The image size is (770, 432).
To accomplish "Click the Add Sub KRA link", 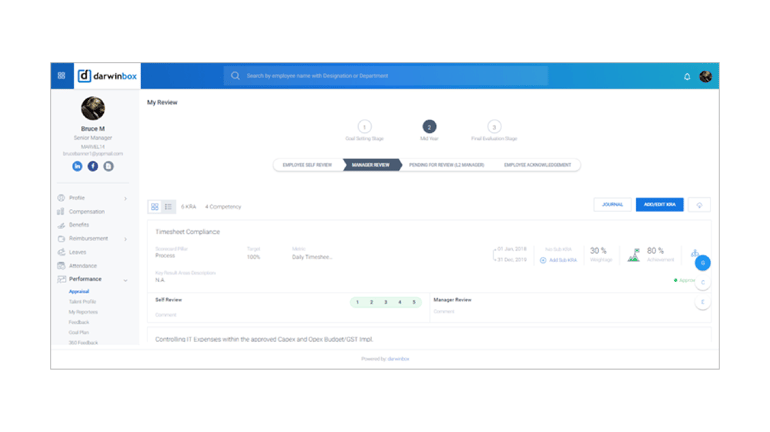I will [x=563, y=260].
